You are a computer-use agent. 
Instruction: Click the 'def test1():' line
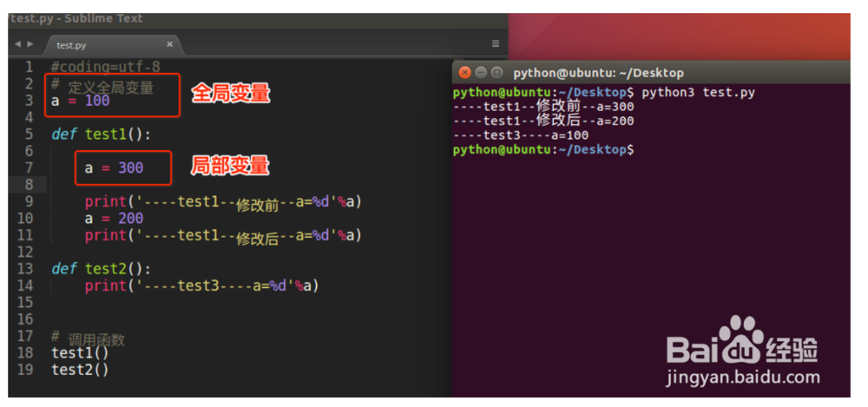101,135
